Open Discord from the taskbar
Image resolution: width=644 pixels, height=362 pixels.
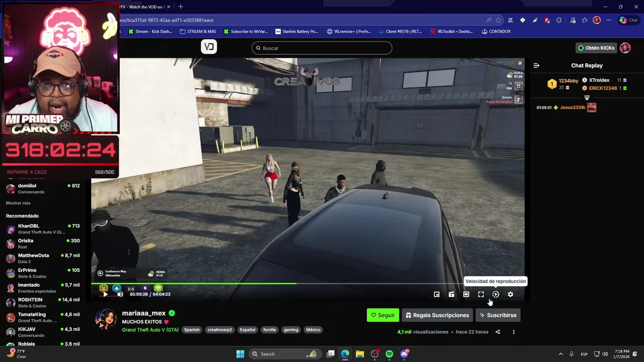405,354
